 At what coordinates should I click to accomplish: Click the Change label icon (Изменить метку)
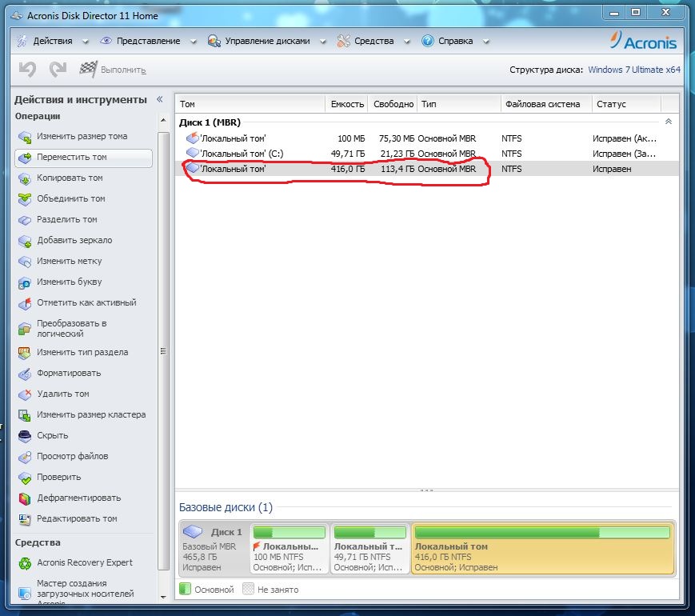pyautogui.click(x=25, y=262)
